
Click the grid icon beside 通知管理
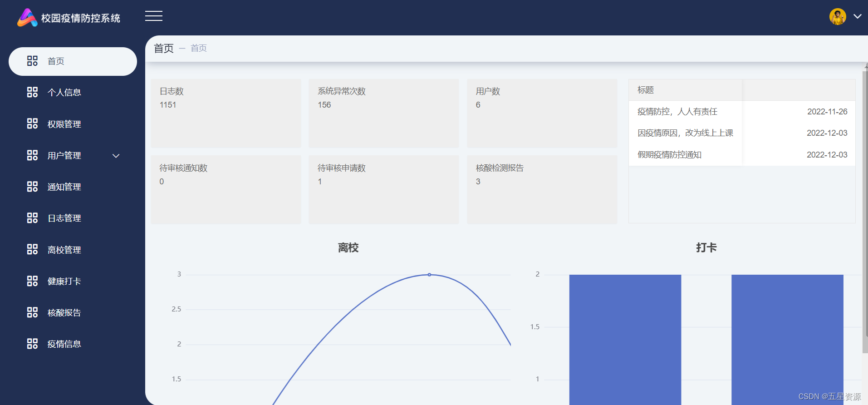tap(32, 187)
